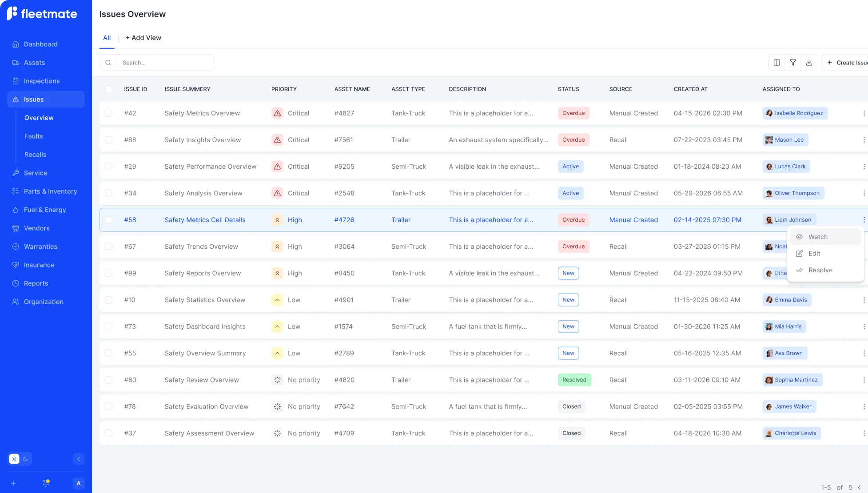This screenshot has width=868, height=493.
Task: Select Resolve in context menu
Action: coord(820,270)
